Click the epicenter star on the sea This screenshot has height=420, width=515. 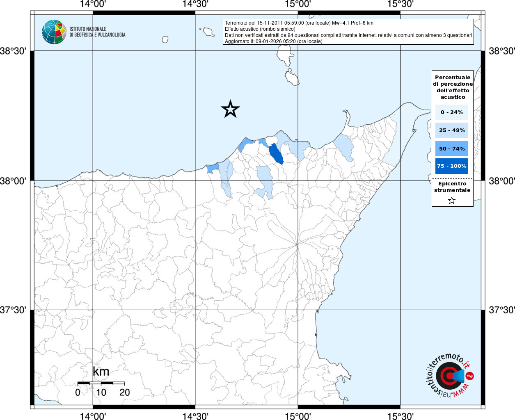pos(230,109)
